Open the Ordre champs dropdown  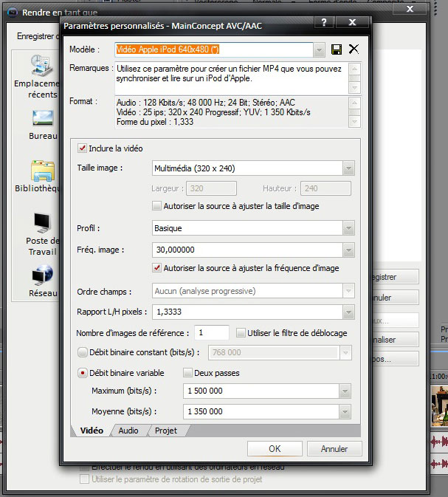(x=348, y=291)
